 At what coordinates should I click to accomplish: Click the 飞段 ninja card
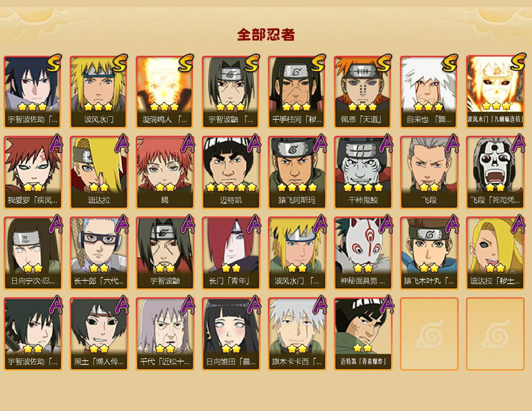(x=429, y=172)
